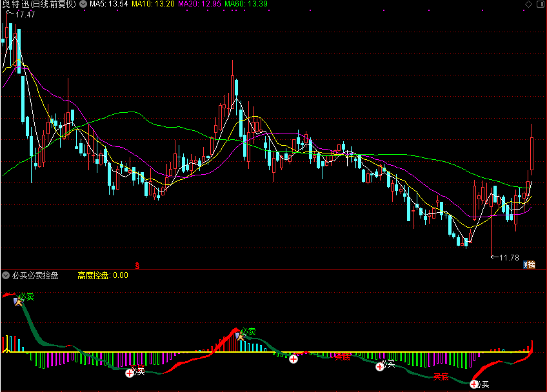
Task: Select the MA5 moving average label
Action: pos(108,4)
